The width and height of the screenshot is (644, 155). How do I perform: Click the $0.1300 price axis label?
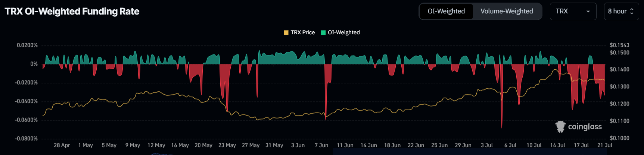click(x=619, y=87)
